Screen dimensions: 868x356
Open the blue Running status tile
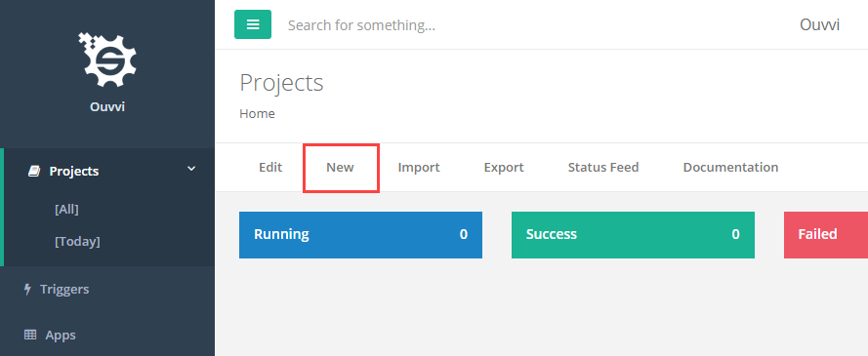click(360, 234)
